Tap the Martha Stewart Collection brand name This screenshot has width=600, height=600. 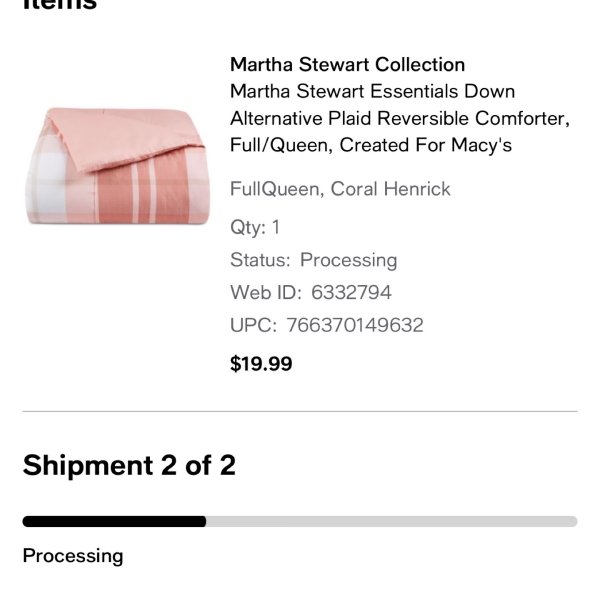347,64
